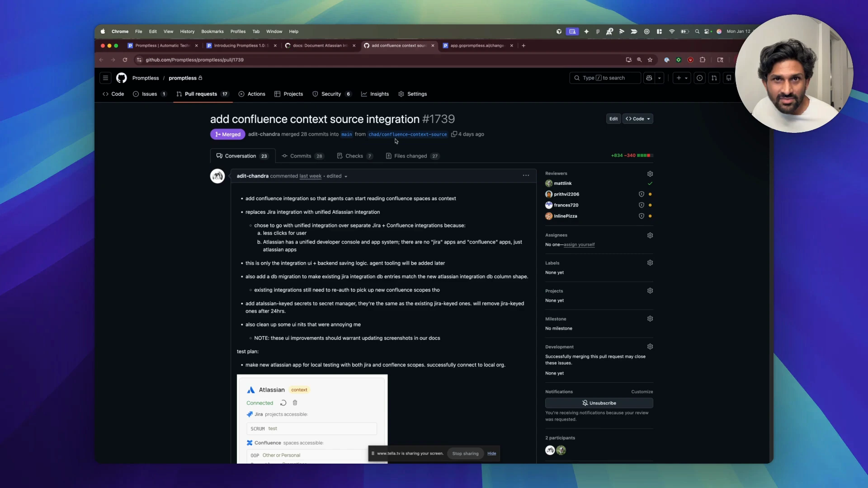Click Unsubscribe notifications button

[x=599, y=403]
